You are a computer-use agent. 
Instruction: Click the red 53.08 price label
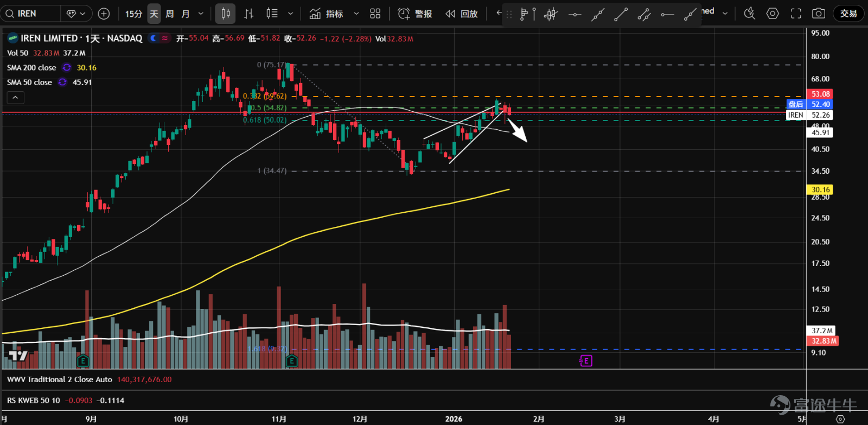[x=820, y=94]
